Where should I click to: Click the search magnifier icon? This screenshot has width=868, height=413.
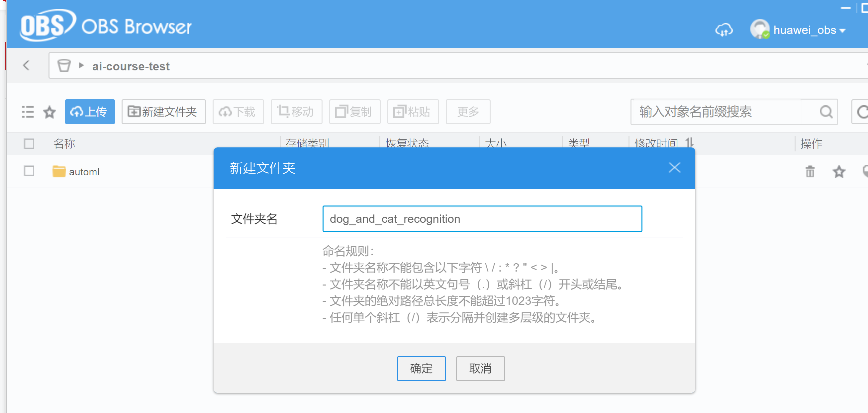[826, 112]
